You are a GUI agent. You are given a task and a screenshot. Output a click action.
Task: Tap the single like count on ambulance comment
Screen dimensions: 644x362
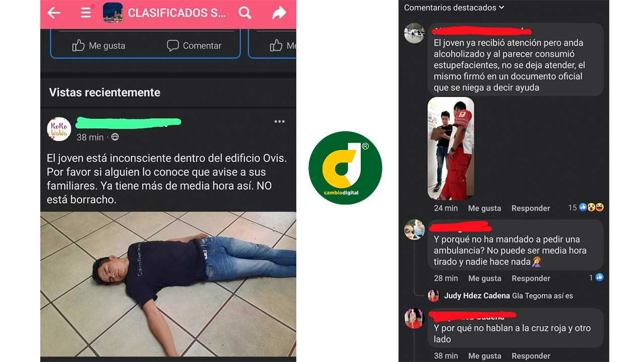coord(596,278)
